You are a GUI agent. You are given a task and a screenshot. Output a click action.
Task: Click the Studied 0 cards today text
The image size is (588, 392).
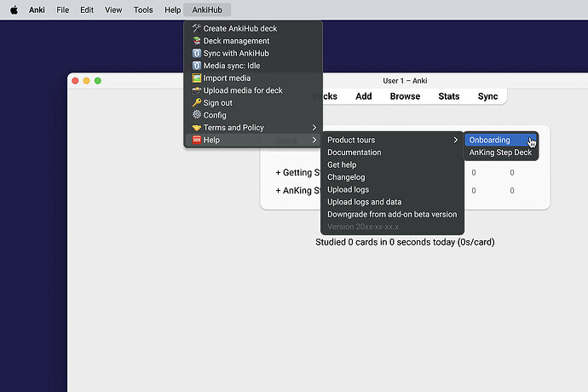click(x=405, y=242)
